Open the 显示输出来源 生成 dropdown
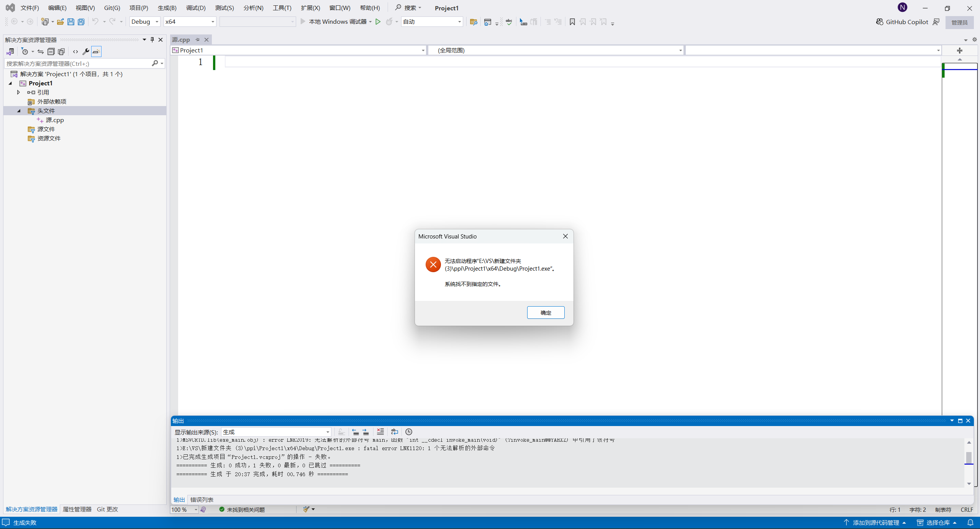980x529 pixels. [x=276, y=432]
